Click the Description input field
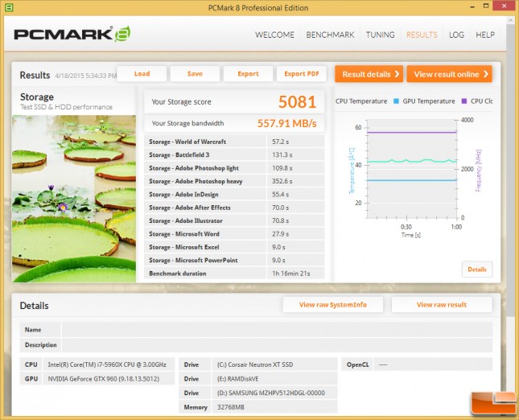This screenshot has height=420, width=519. (277, 345)
